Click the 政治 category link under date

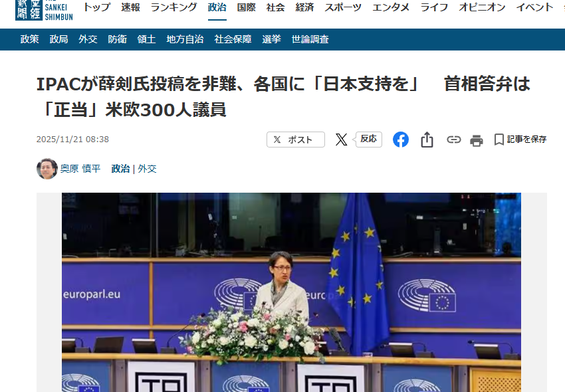click(120, 169)
